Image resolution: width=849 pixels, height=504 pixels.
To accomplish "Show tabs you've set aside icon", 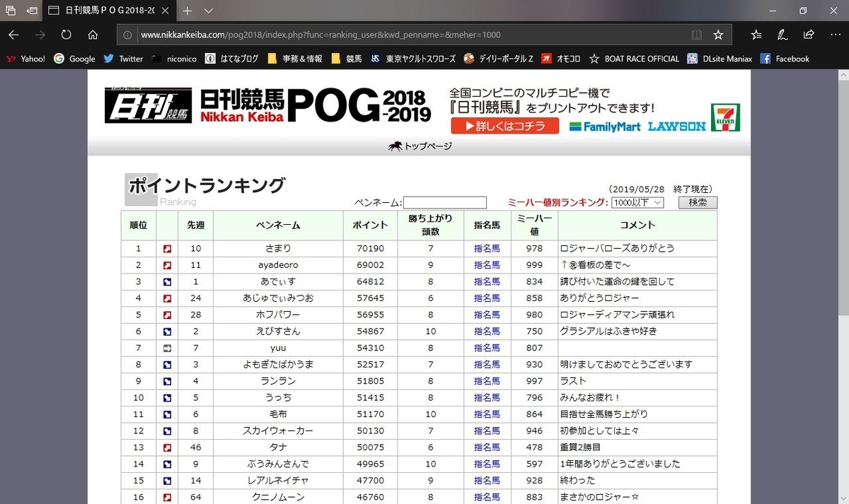I will (11, 11).
